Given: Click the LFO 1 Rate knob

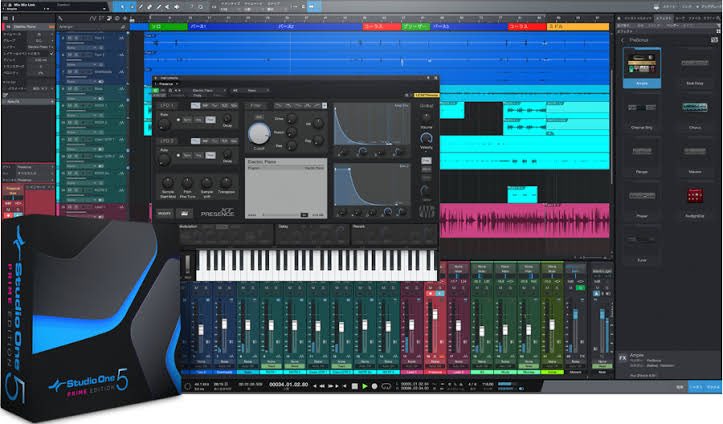Looking at the screenshot, I should click(x=165, y=124).
